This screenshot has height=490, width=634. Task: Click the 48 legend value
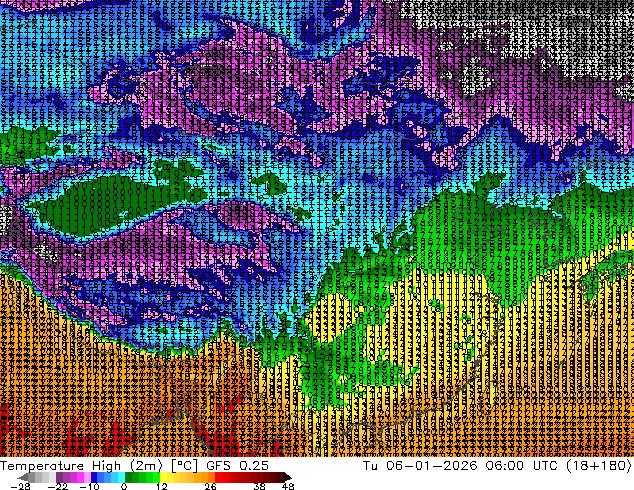click(x=288, y=486)
